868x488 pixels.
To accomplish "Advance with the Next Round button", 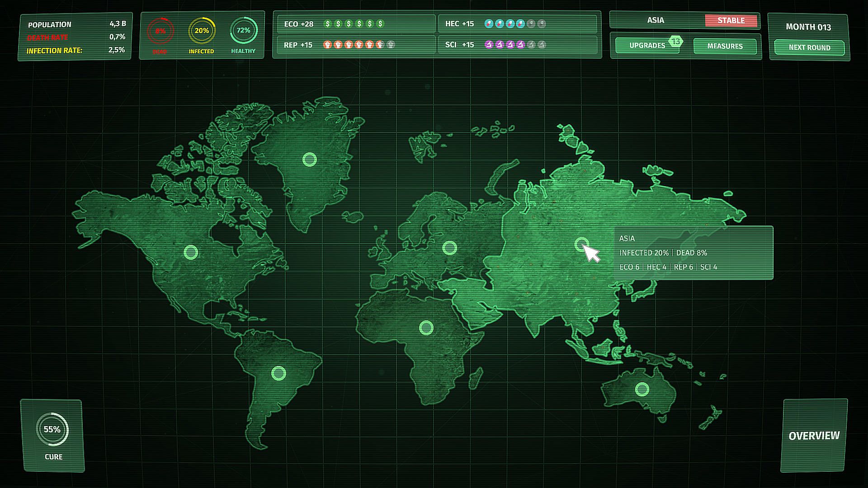I will pyautogui.click(x=809, y=47).
